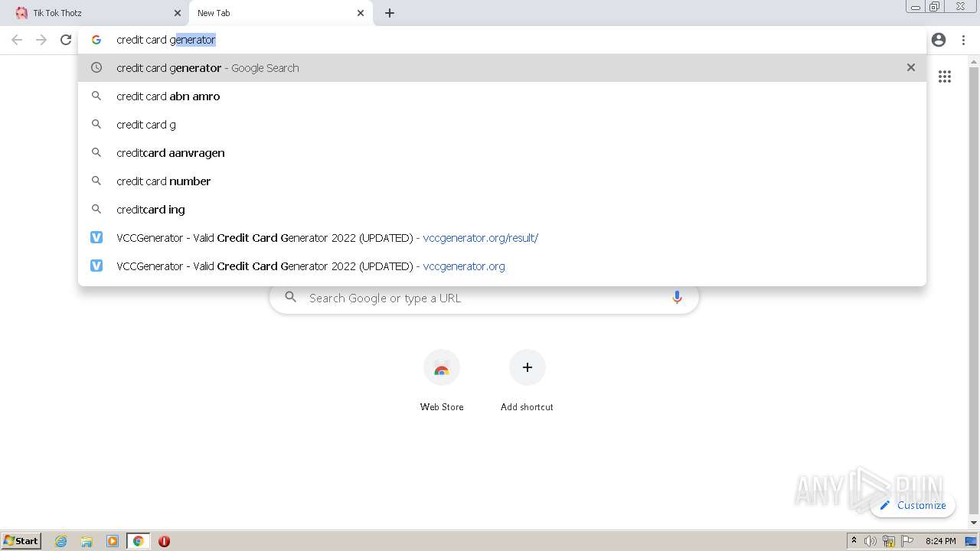Click the Google icon in the address bar
The width and height of the screenshot is (980, 551).
click(96, 40)
